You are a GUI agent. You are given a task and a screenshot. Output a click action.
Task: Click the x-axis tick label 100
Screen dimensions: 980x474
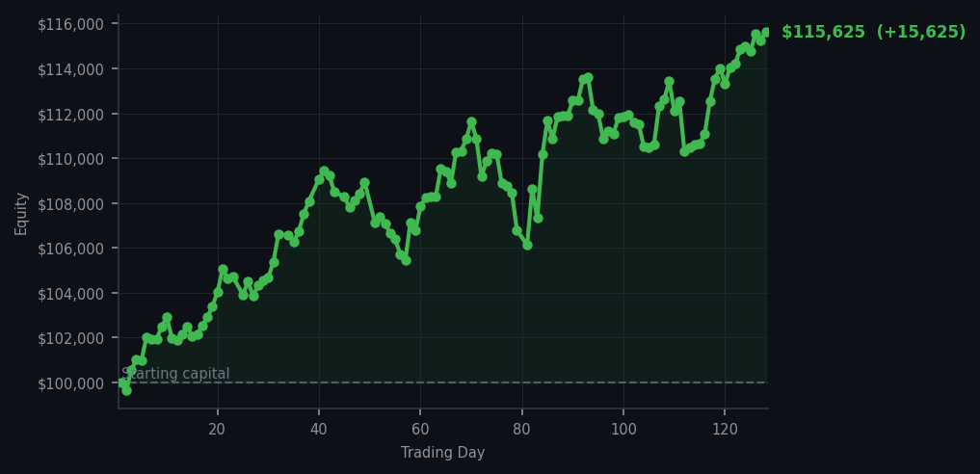click(623, 429)
